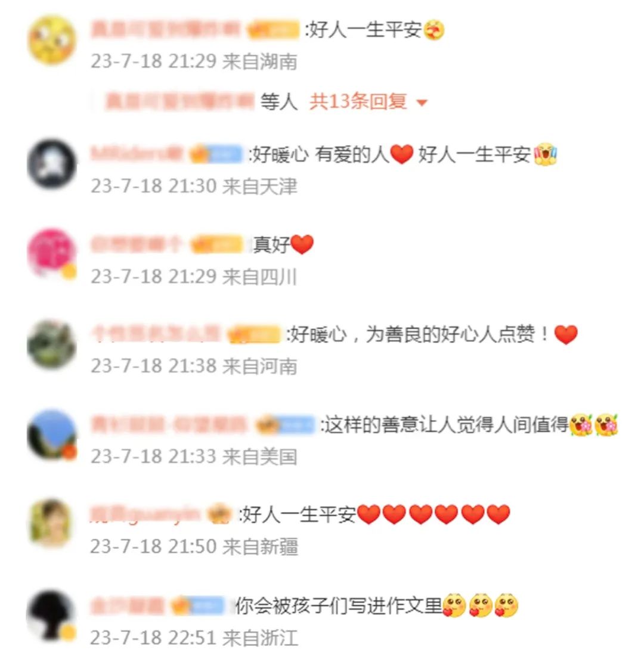Click orange membership badge beside 真好 comment

coord(216,244)
